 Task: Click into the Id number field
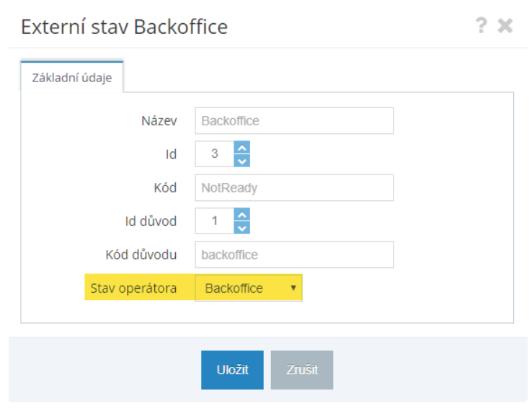(x=214, y=154)
